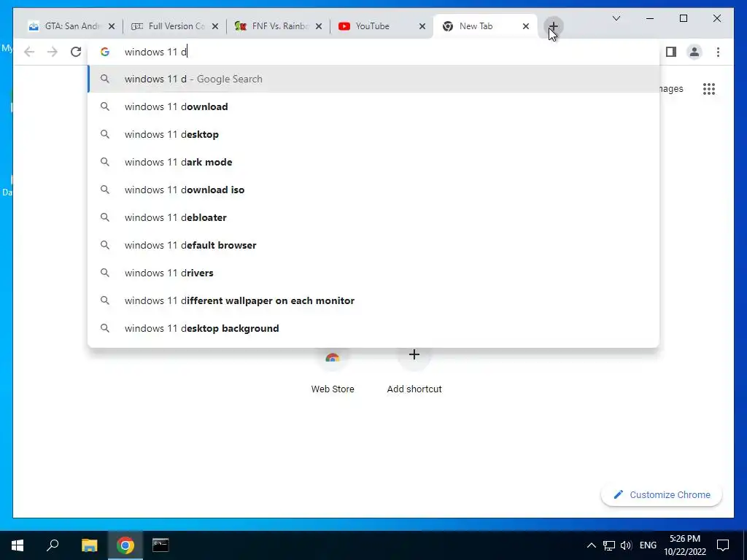Reload the page with the refresh icon
The width and height of the screenshot is (747, 560).
point(76,52)
